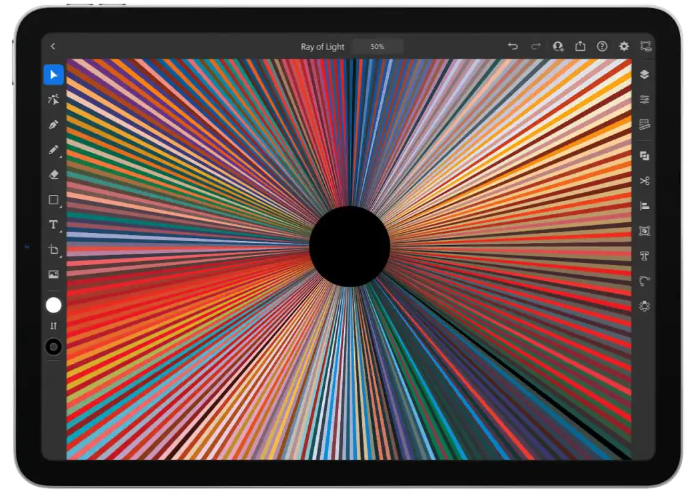Screen dimensions: 693x496
Task: Open the Combine Shapes panel
Action: pos(644,156)
